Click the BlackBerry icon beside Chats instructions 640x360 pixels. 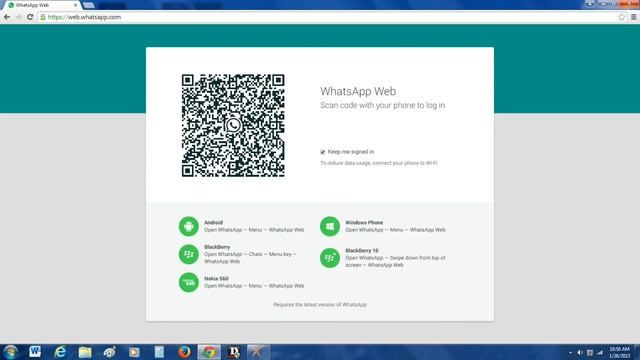point(189,254)
